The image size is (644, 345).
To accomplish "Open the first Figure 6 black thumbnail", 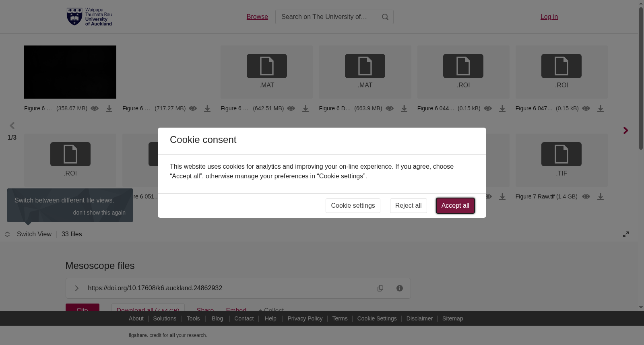I will click(x=70, y=72).
